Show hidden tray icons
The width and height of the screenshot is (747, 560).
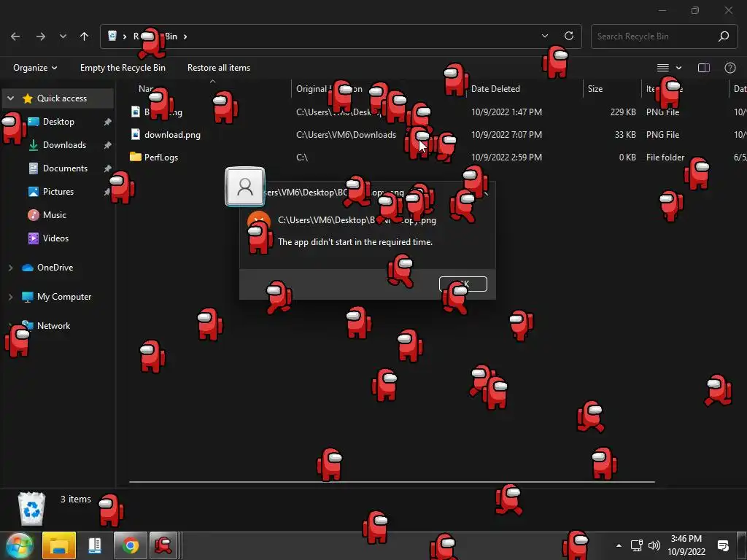(619, 545)
